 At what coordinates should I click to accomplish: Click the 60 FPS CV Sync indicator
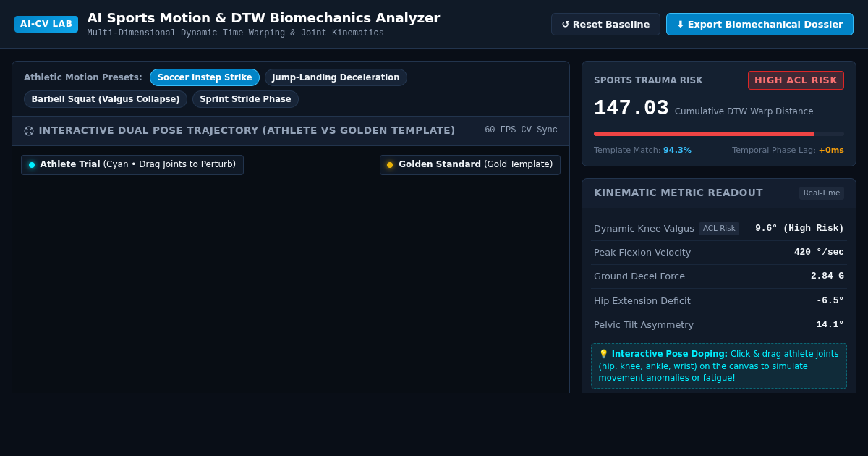pos(521,130)
